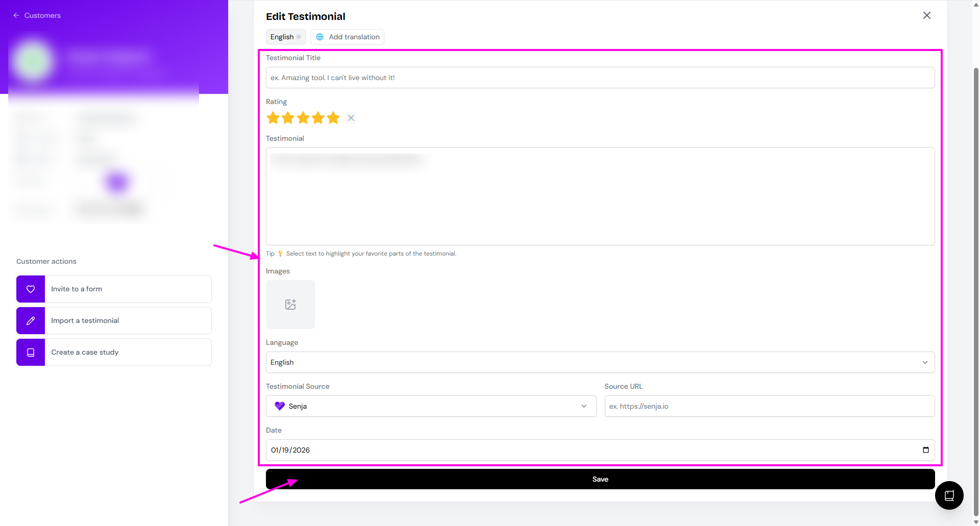This screenshot has height=526, width=980.
Task: Open the Testimonial Source dropdown showing Senja
Action: [431, 406]
